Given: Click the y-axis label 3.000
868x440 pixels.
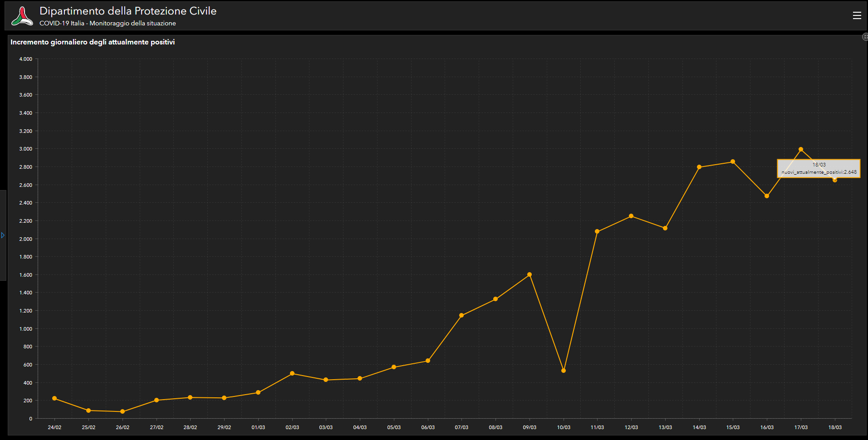Looking at the screenshot, I should pos(26,149).
